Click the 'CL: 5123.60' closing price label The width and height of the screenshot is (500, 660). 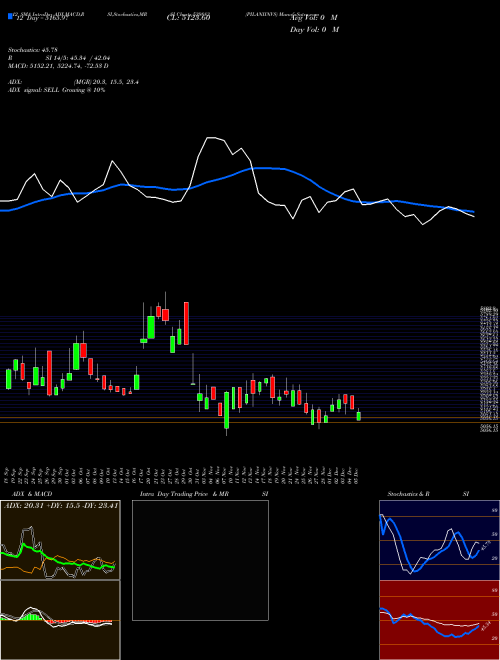click(188, 17)
